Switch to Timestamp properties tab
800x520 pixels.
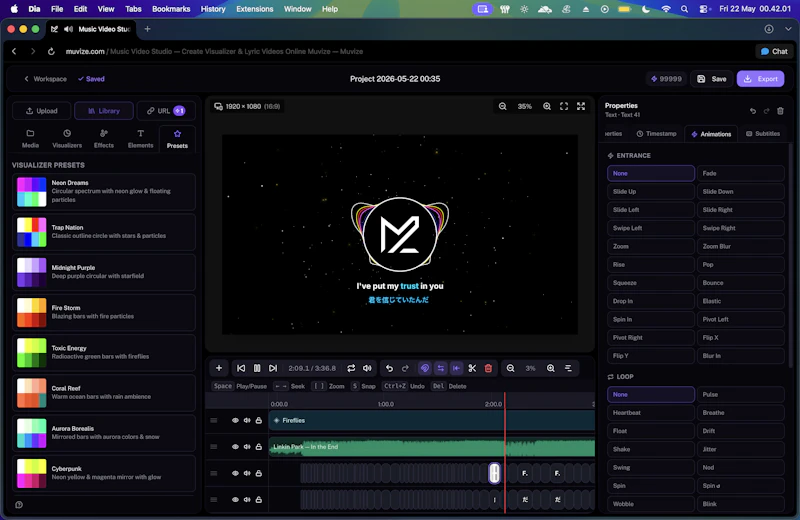click(x=656, y=134)
